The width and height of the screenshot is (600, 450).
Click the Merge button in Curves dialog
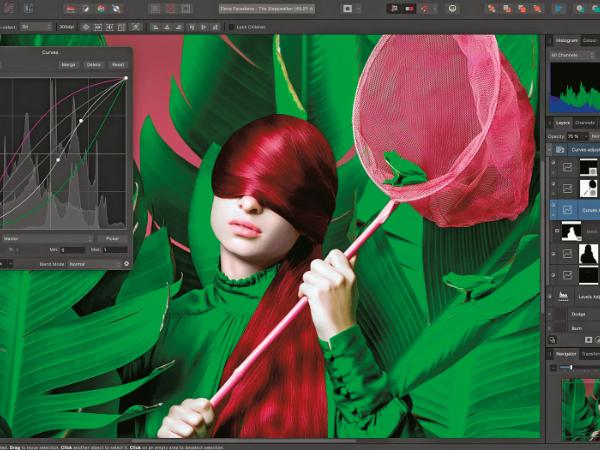coord(68,64)
